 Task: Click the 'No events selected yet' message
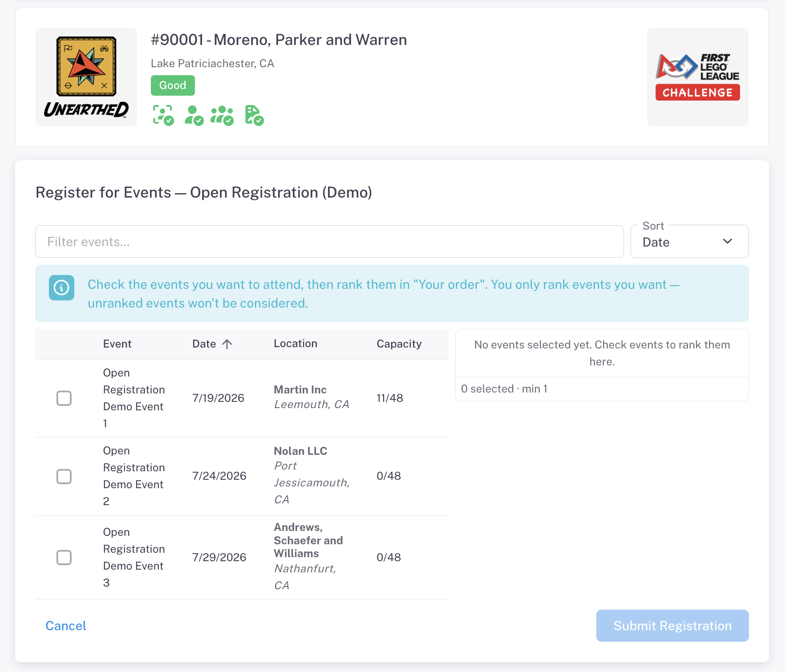602,353
